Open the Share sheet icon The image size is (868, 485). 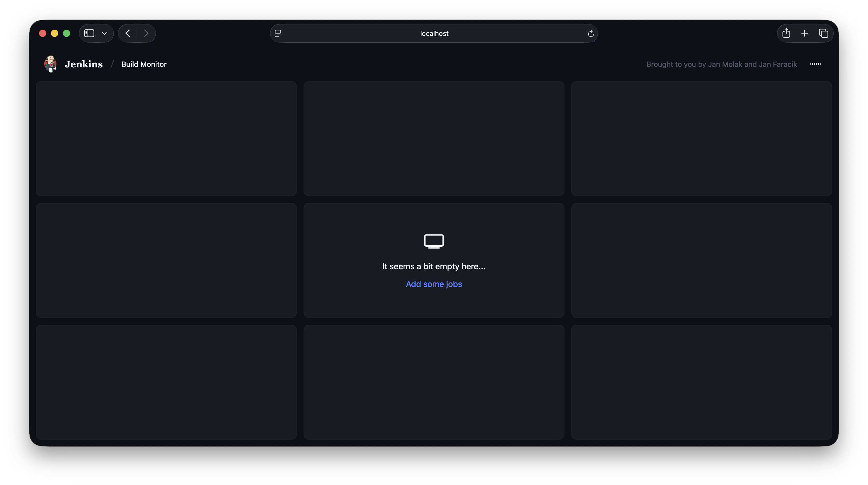coord(786,33)
